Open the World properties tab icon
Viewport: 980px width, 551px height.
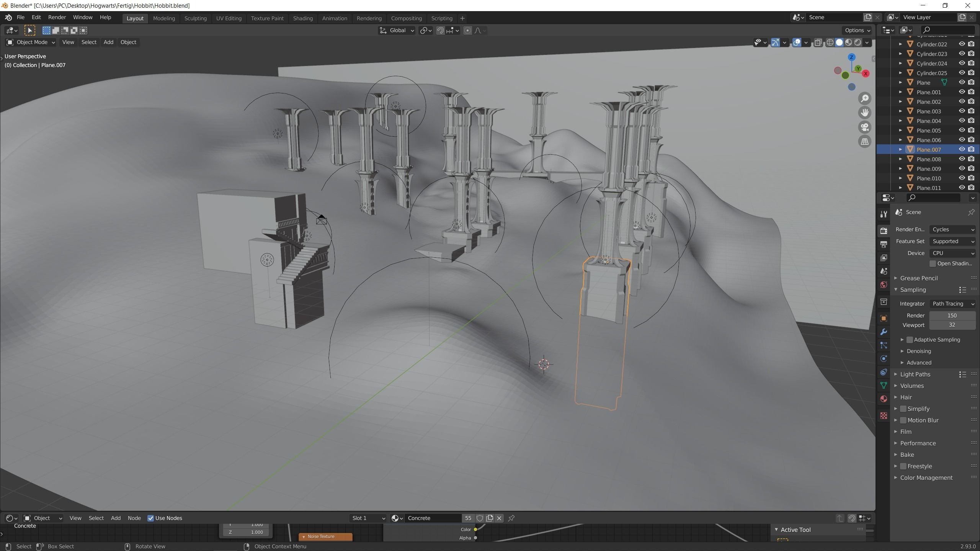(884, 284)
